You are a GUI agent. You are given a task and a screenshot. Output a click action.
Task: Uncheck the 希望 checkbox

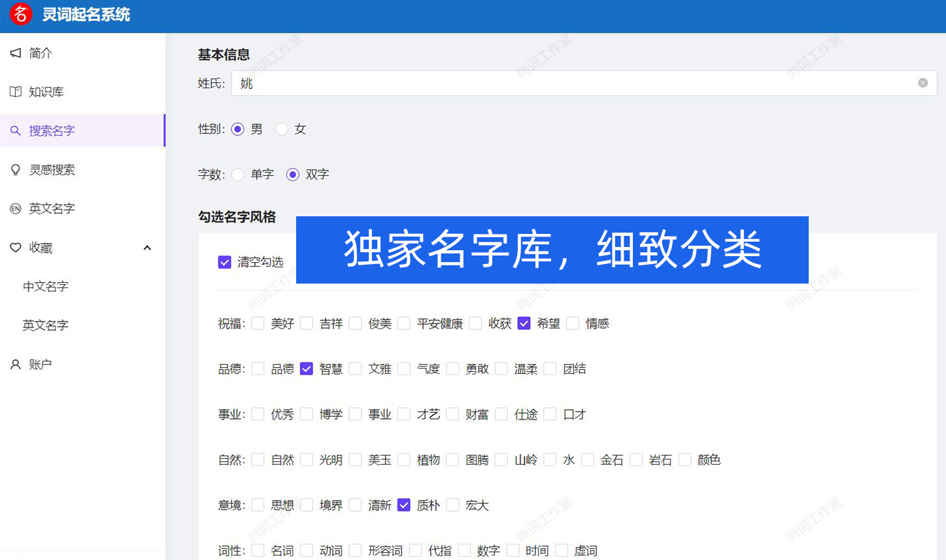[524, 323]
